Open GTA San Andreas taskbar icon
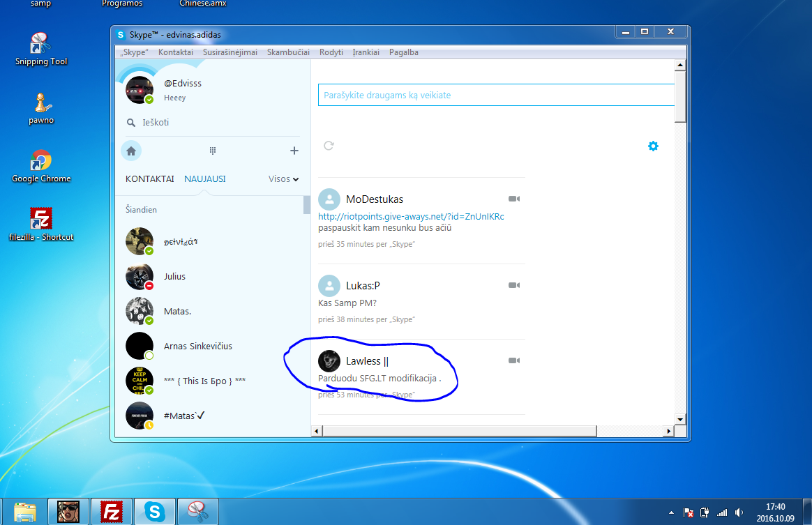812x525 pixels. [x=68, y=512]
